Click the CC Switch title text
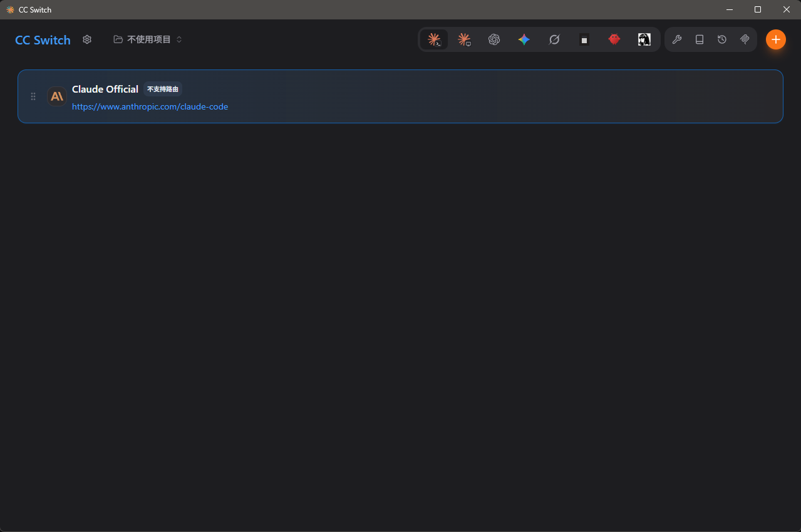 coord(43,40)
